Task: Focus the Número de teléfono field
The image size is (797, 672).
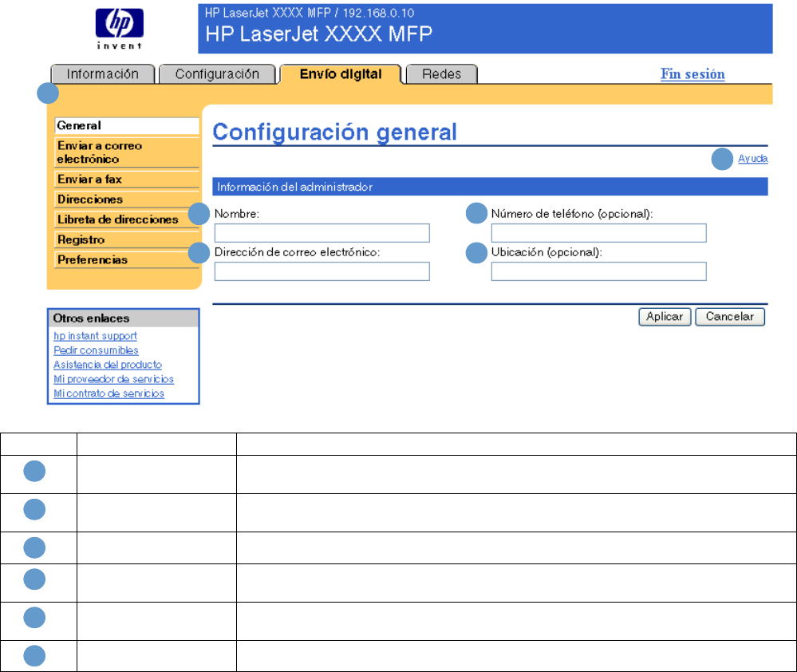Action: click(599, 233)
